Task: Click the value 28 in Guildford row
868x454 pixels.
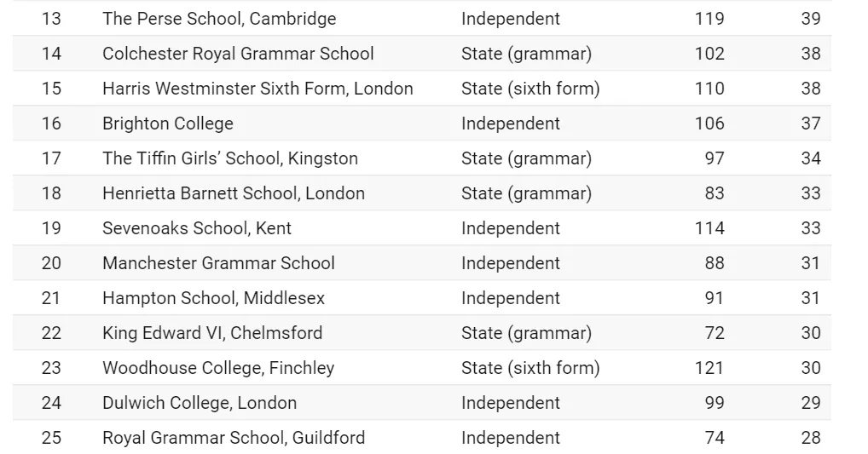Action: [x=811, y=438]
